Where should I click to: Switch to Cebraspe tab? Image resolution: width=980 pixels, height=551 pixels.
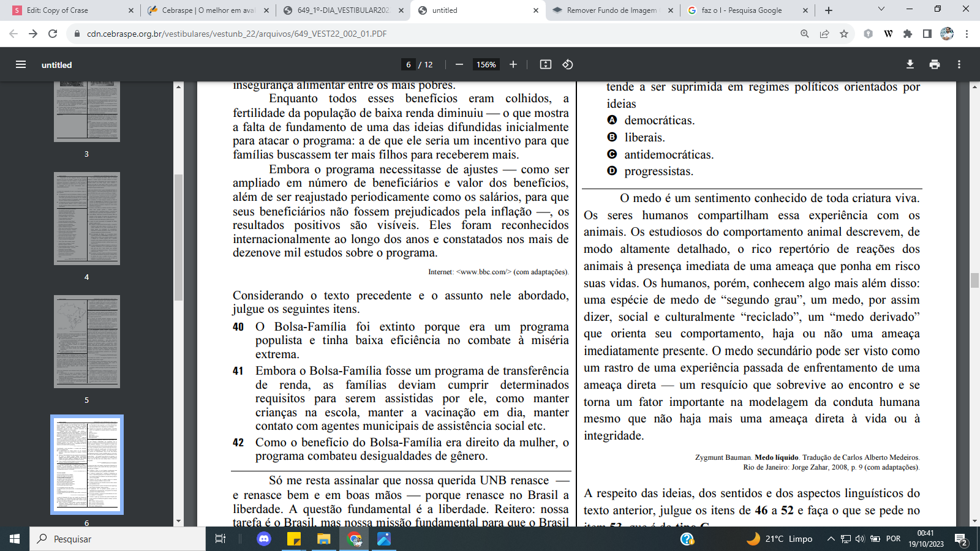tap(208, 10)
